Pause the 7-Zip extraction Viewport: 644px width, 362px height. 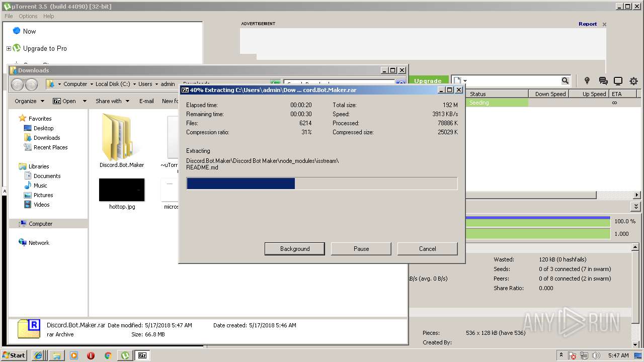pos(361,249)
